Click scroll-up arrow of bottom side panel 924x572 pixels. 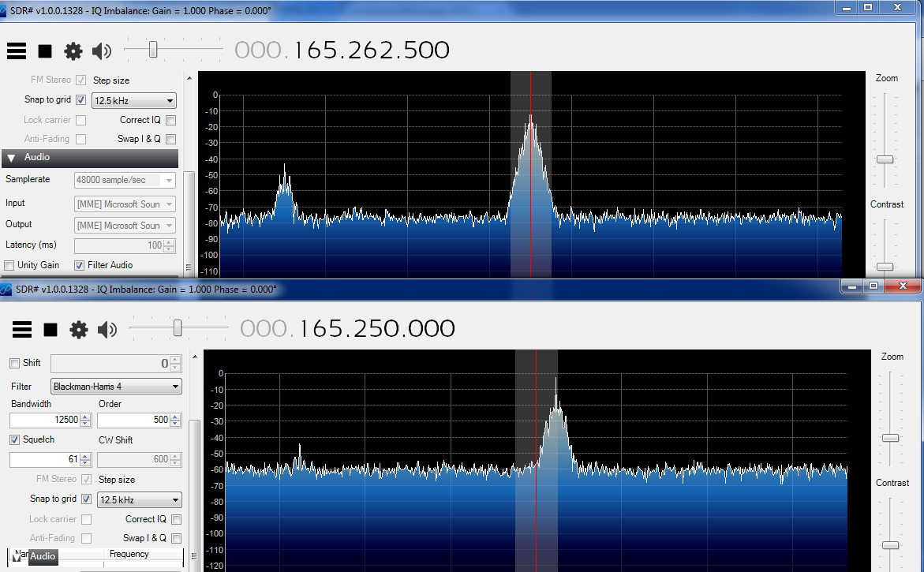pyautogui.click(x=195, y=357)
